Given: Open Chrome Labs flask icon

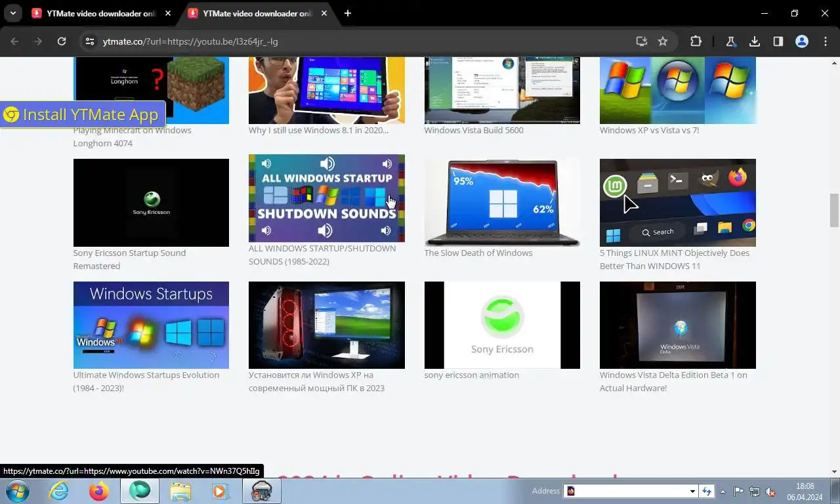Looking at the screenshot, I should coord(730,41).
